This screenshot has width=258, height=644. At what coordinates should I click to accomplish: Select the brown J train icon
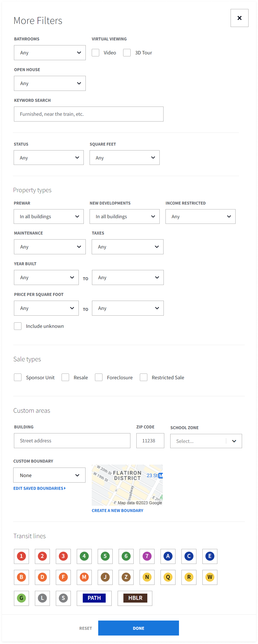pos(105,577)
